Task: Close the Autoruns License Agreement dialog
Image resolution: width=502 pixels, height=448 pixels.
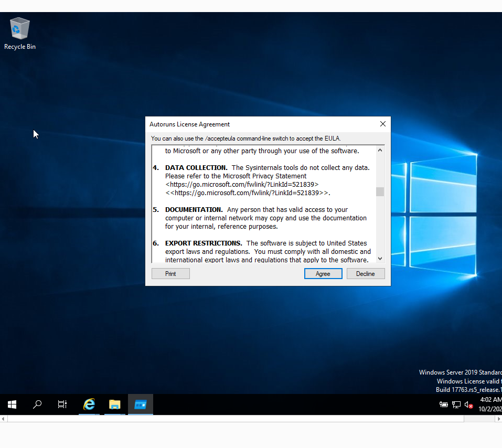Action: coord(382,124)
